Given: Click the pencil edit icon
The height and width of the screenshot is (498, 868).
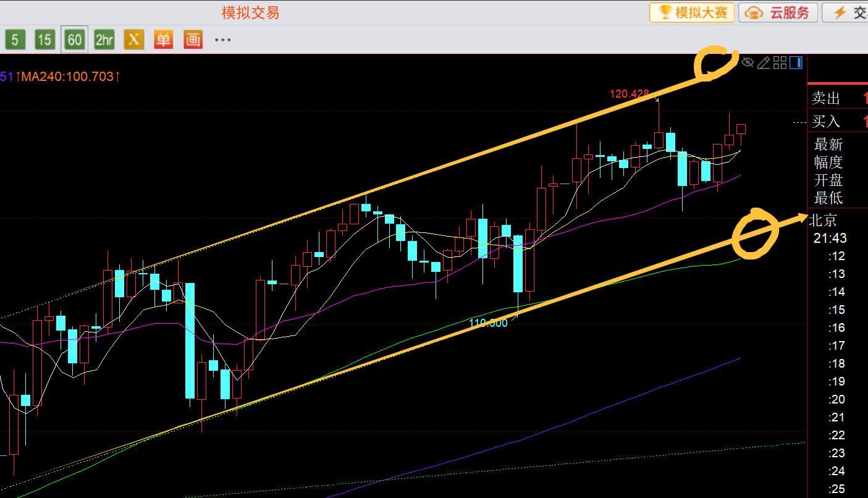Looking at the screenshot, I should tap(764, 62).
